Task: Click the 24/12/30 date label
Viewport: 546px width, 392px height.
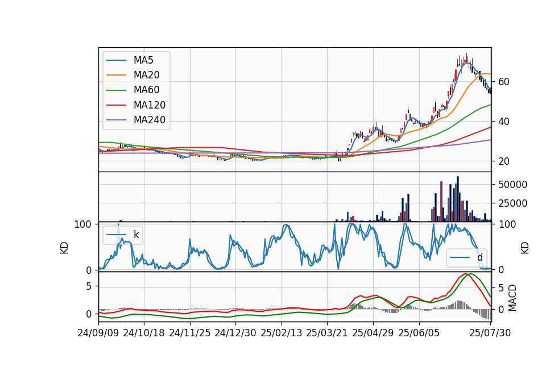Action: 235,333
